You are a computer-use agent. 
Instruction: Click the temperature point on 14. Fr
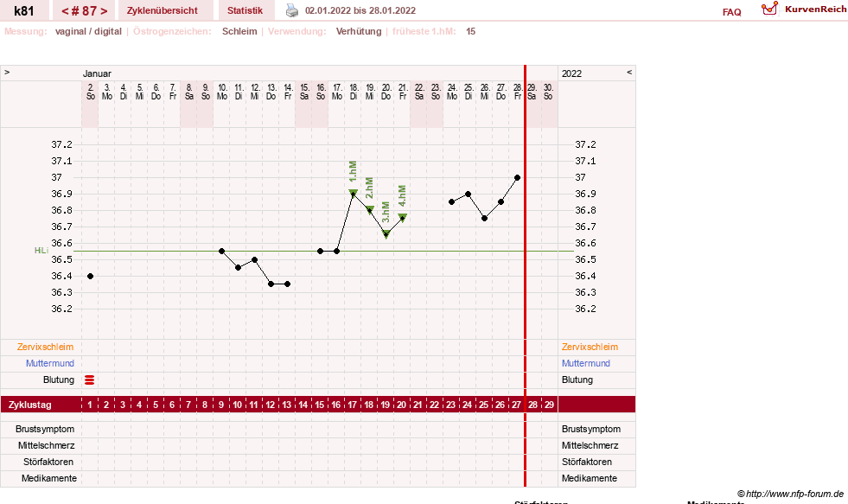click(288, 284)
